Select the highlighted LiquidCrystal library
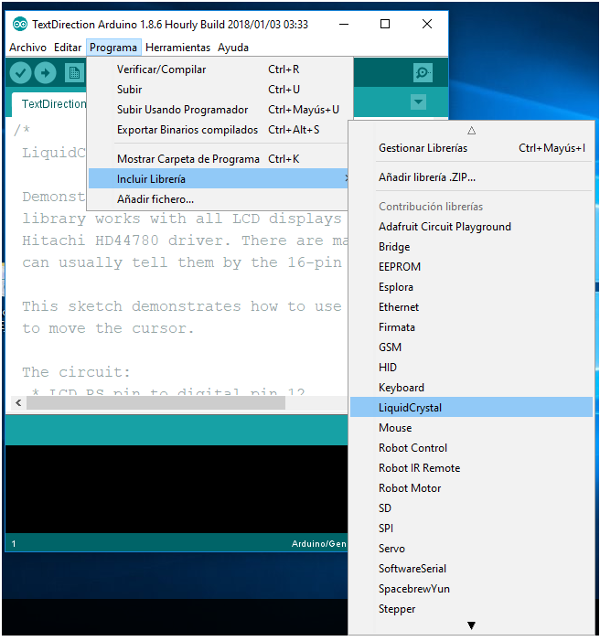600x641 pixels. [471, 407]
